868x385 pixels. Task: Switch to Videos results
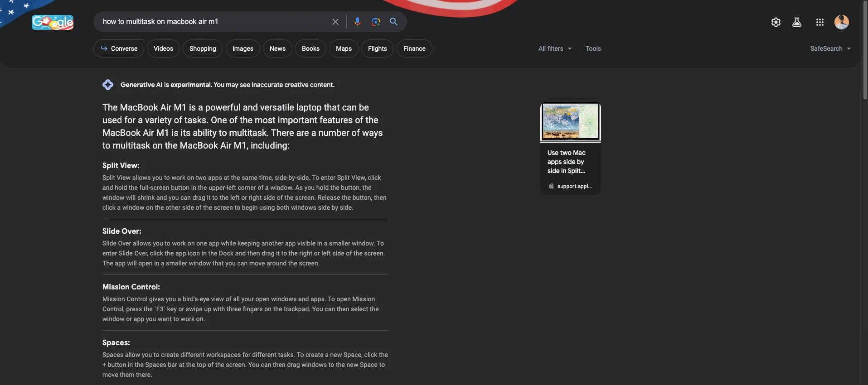163,48
